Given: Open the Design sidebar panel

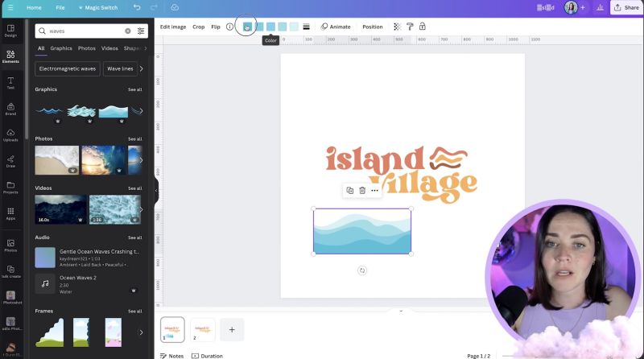Looking at the screenshot, I should coord(10,31).
